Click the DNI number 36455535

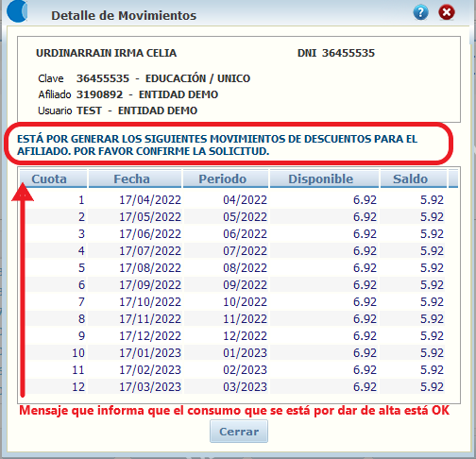point(348,53)
